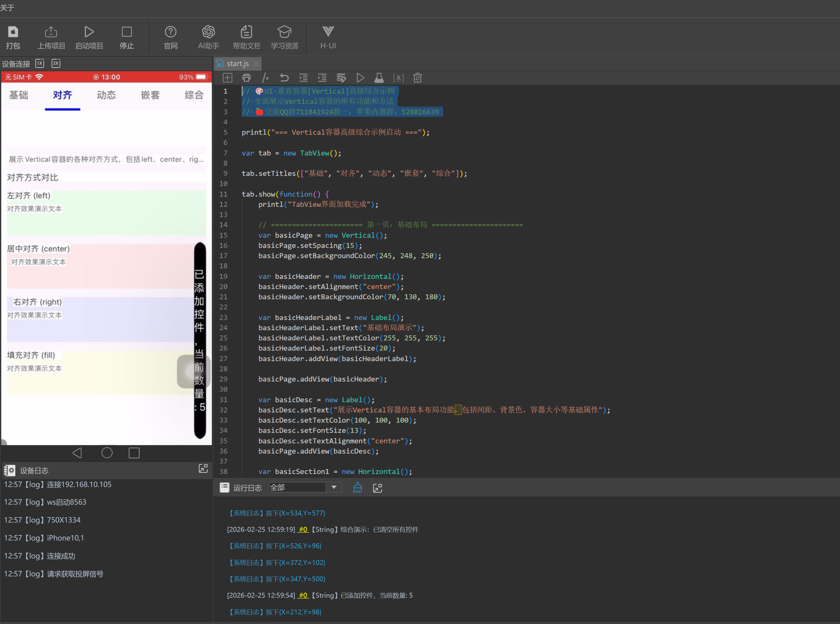840x624 pixels.
Task: Click the print icon in editor toolbar
Action: [246, 78]
